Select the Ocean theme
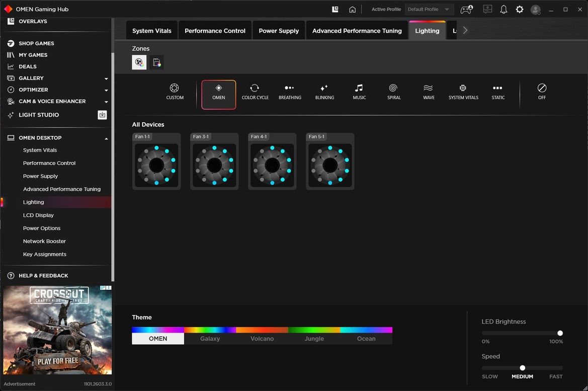The image size is (588, 391). coord(366,336)
